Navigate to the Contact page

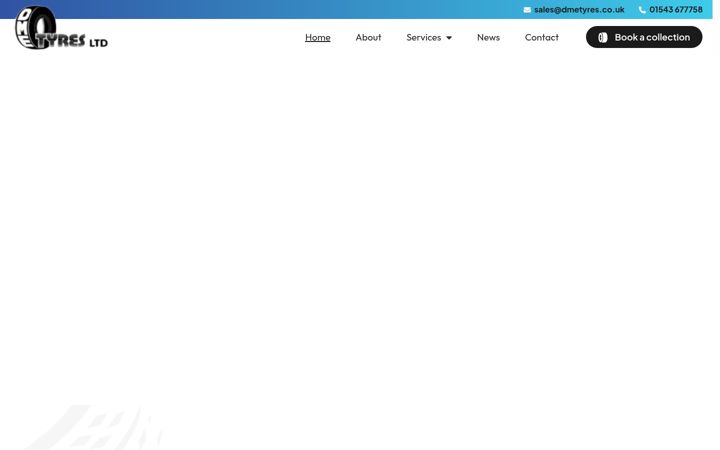pos(542,37)
